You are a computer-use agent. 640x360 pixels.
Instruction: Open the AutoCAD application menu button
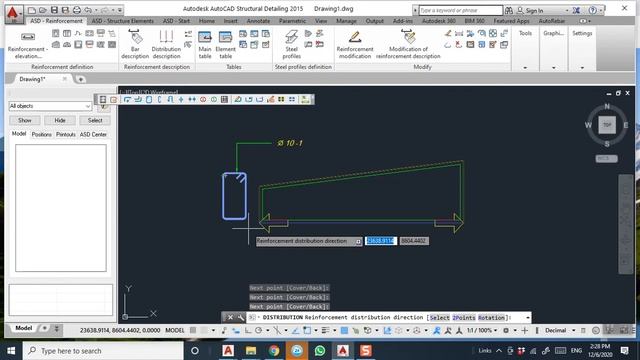tap(13, 13)
